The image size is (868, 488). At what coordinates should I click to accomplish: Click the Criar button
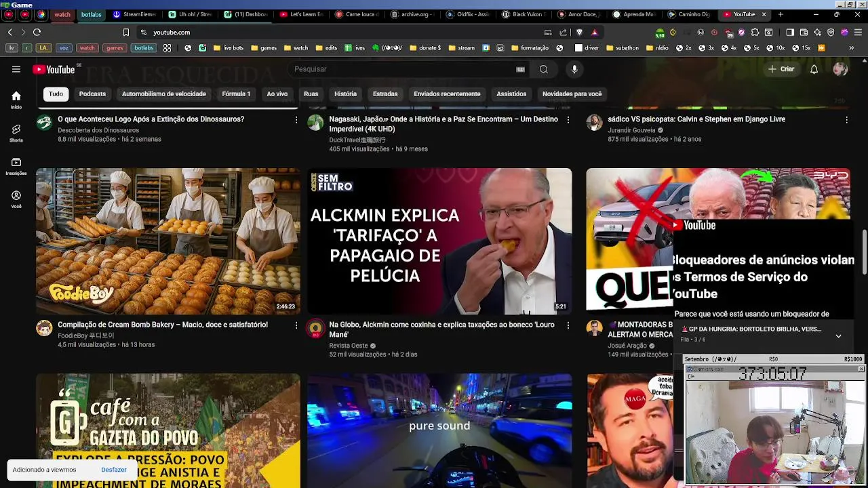pos(781,69)
